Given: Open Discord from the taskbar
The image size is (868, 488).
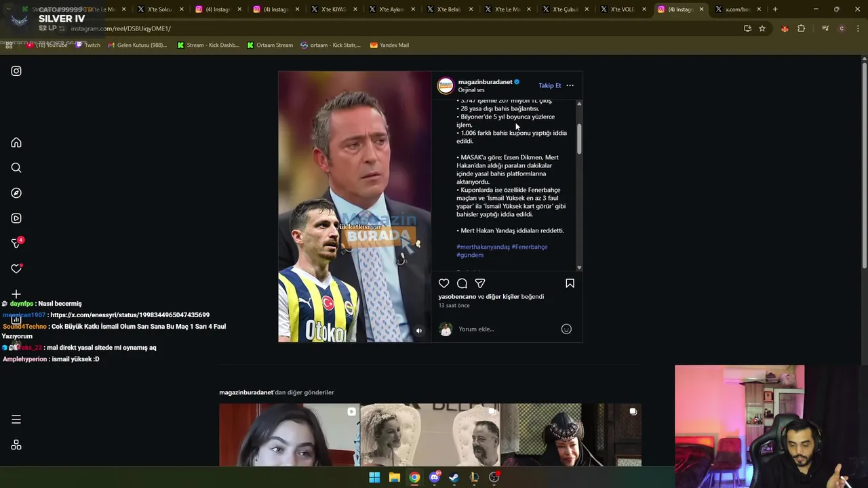Looking at the screenshot, I should (x=435, y=477).
